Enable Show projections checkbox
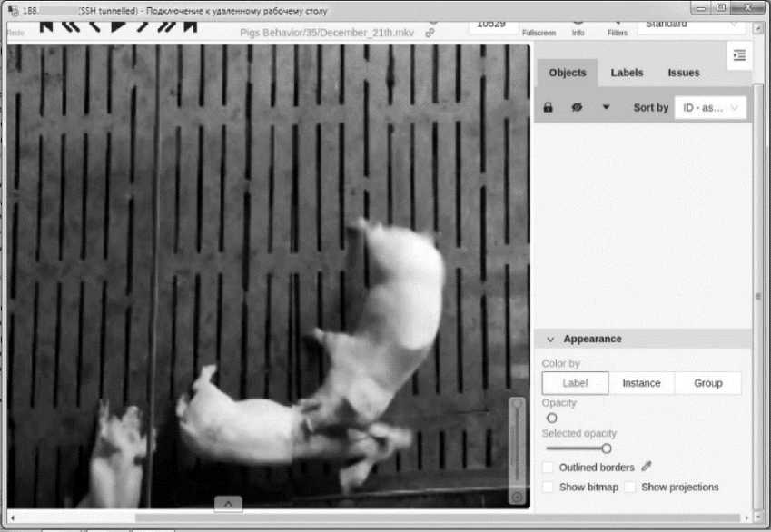 pos(630,487)
